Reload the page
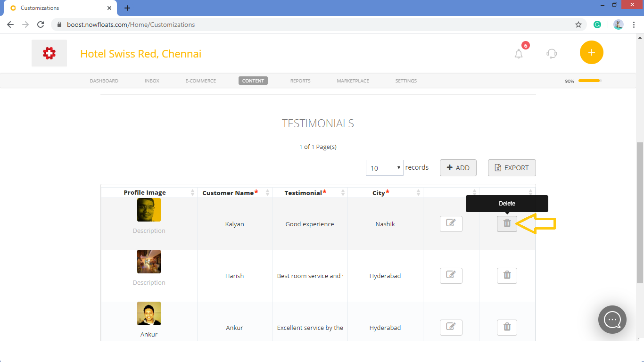644x362 pixels. click(x=41, y=25)
